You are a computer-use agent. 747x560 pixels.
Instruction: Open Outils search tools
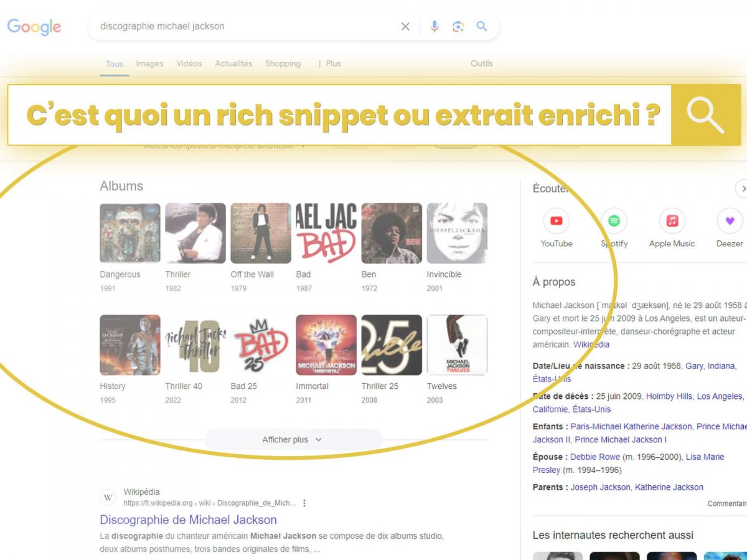482,63
